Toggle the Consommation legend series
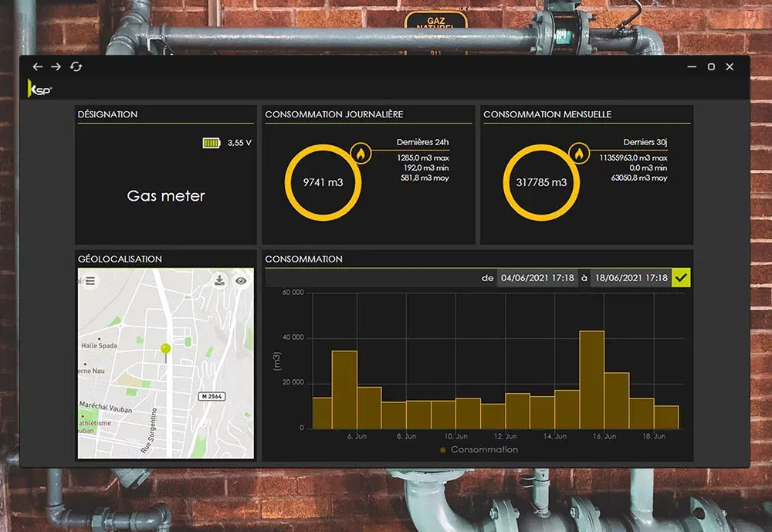 479,449
